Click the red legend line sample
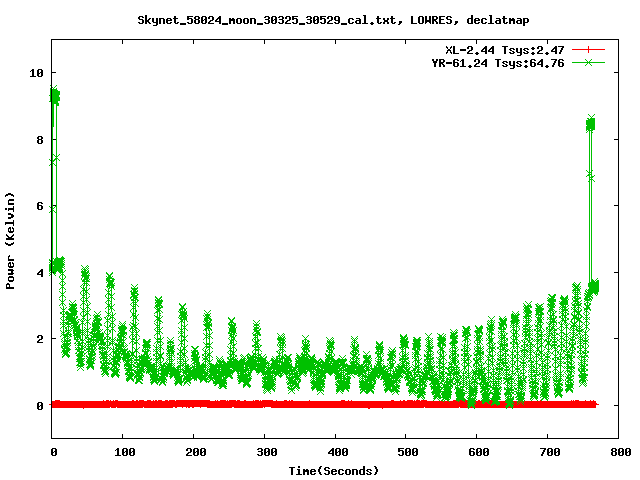Viewport: 640px width, 480px height. pos(588,50)
